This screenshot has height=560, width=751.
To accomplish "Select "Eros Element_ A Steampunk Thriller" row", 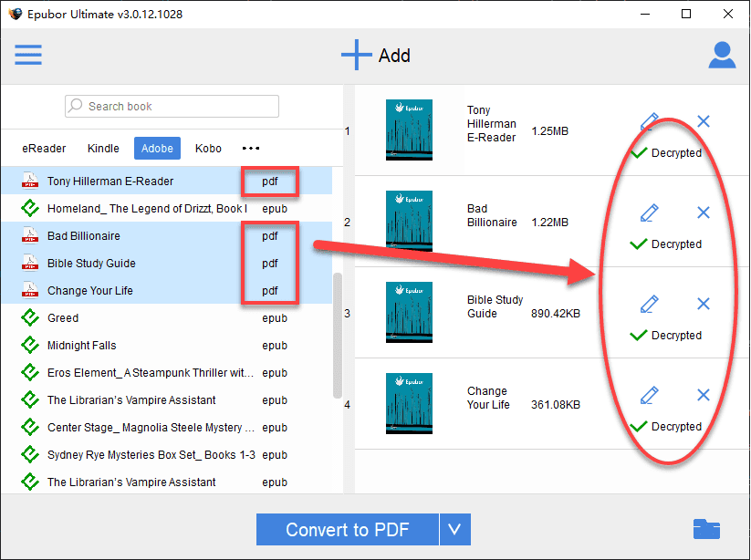I will click(167, 372).
